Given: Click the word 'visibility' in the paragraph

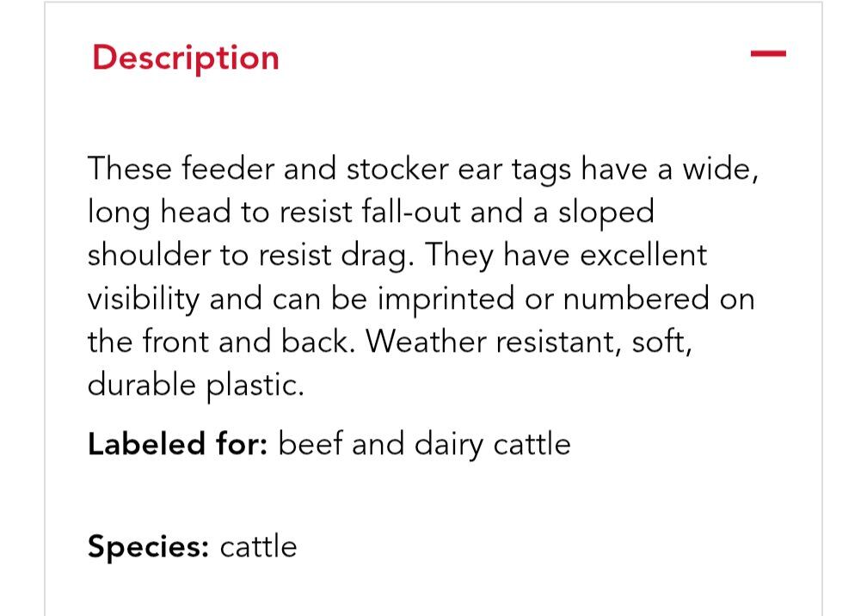Looking at the screenshot, I should (144, 299).
